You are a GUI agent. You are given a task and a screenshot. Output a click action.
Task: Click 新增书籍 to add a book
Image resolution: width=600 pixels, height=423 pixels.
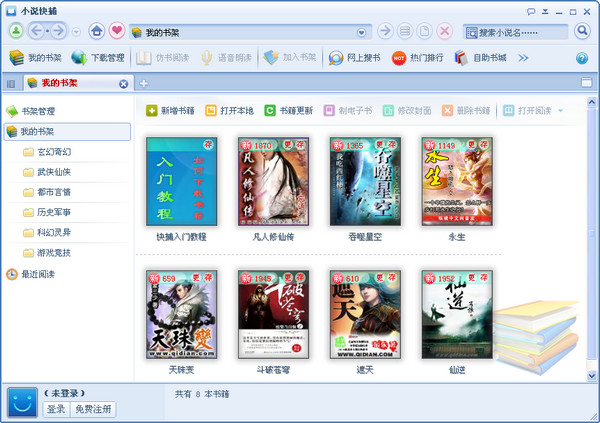coord(170,110)
